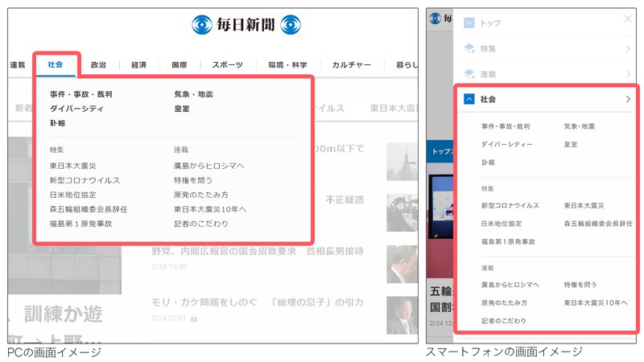Screen dimensions: 644x362
Task: Select 皇室 in PC dropdown
Action: pos(182,109)
